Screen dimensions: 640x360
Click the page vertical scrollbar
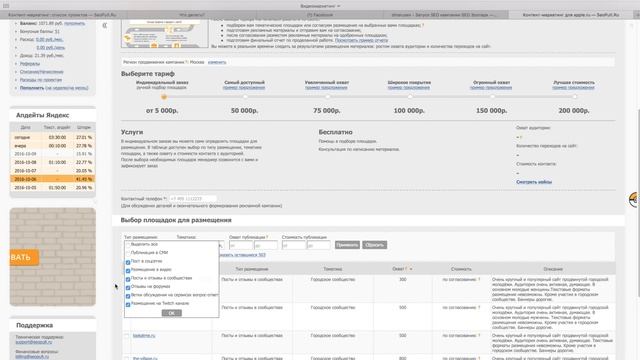click(x=638, y=203)
